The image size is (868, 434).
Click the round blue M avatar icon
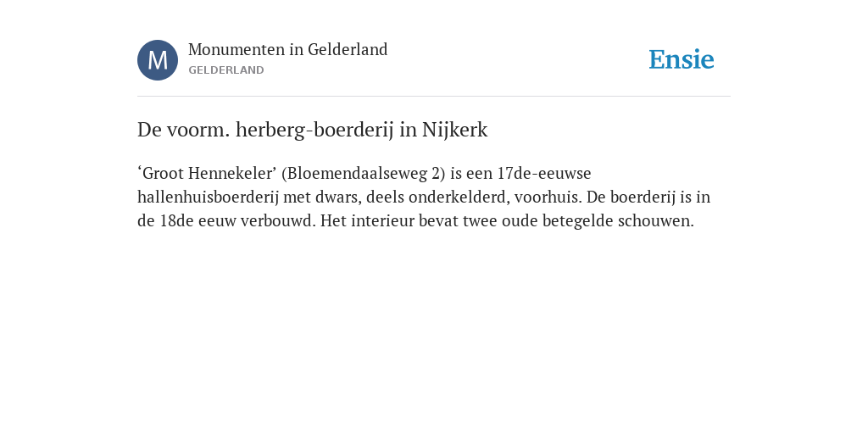(158, 60)
